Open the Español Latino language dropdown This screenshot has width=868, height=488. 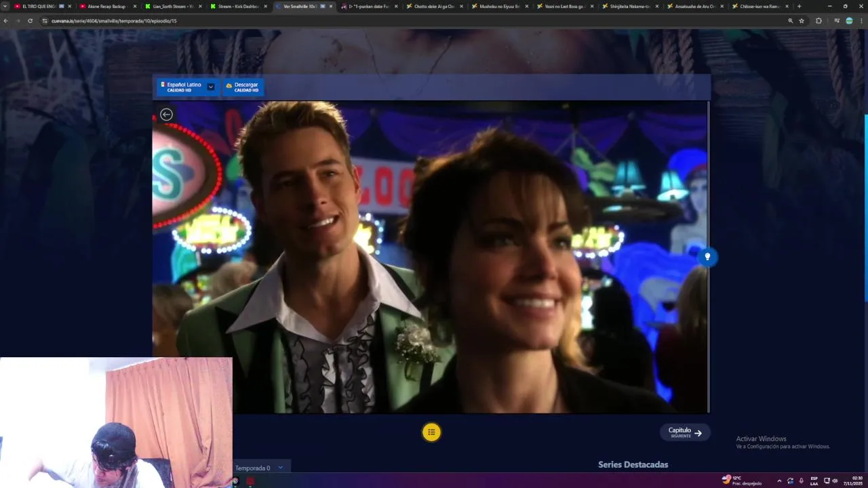click(188, 87)
